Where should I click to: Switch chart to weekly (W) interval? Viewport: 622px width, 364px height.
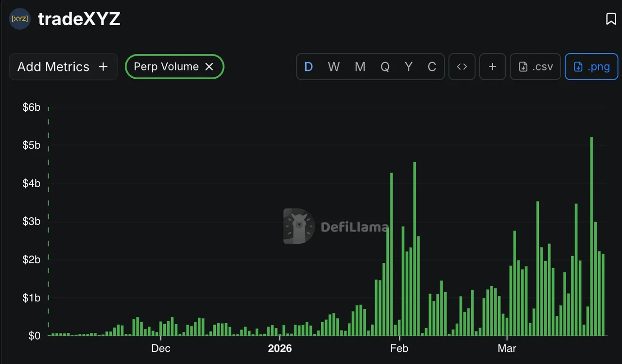pos(334,67)
